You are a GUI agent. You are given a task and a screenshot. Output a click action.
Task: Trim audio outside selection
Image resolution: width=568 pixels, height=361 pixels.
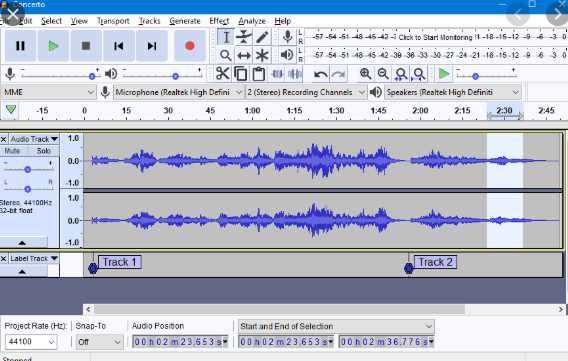(x=277, y=74)
